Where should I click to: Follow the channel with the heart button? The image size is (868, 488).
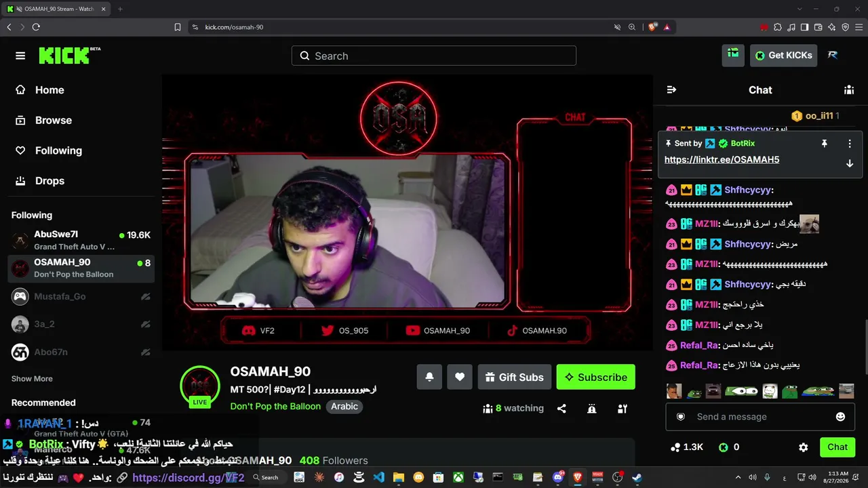pyautogui.click(x=460, y=378)
